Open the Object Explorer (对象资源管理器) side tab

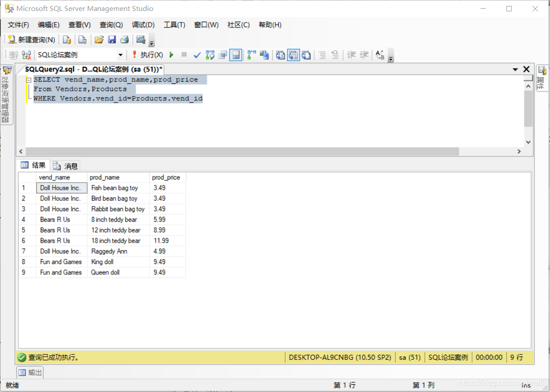7,95
